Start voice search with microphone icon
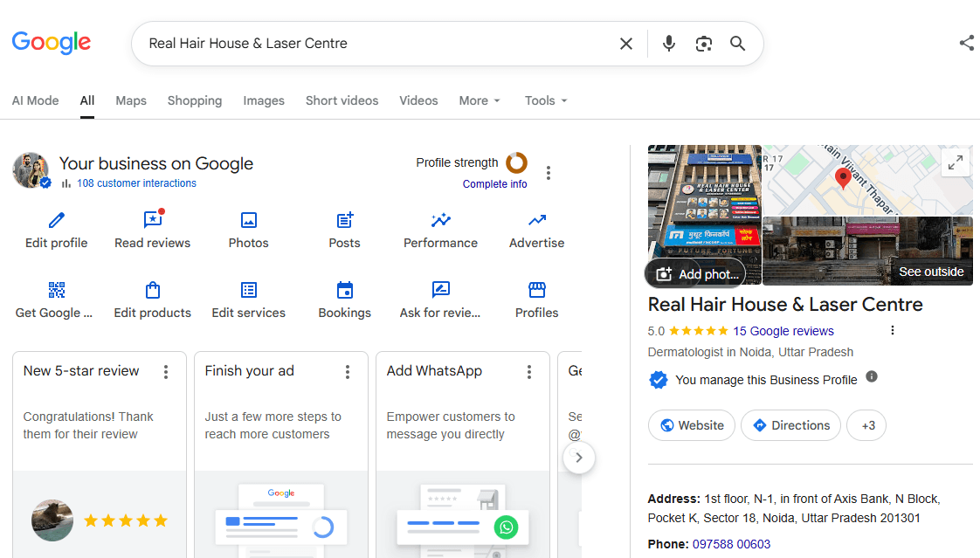The width and height of the screenshot is (980, 558). tap(669, 44)
